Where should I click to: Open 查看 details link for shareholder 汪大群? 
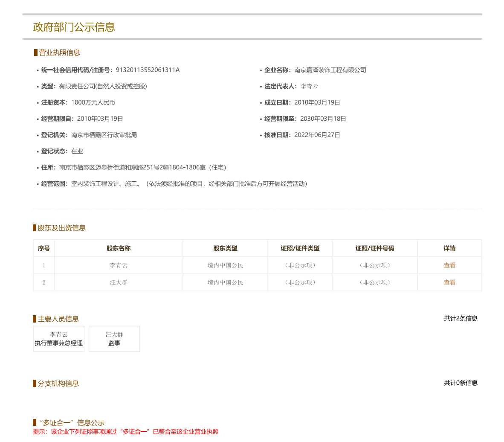[x=449, y=282]
